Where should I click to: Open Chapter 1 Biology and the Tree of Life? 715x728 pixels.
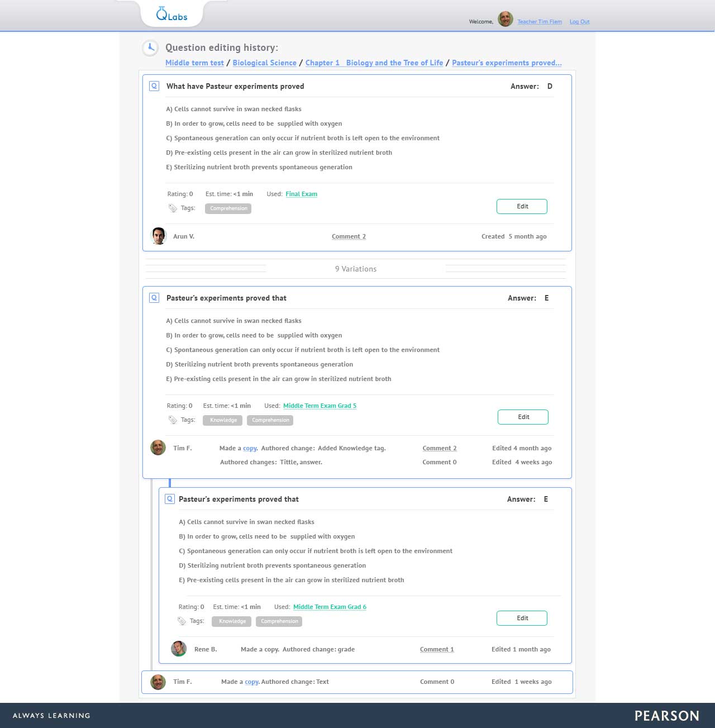pyautogui.click(x=374, y=63)
